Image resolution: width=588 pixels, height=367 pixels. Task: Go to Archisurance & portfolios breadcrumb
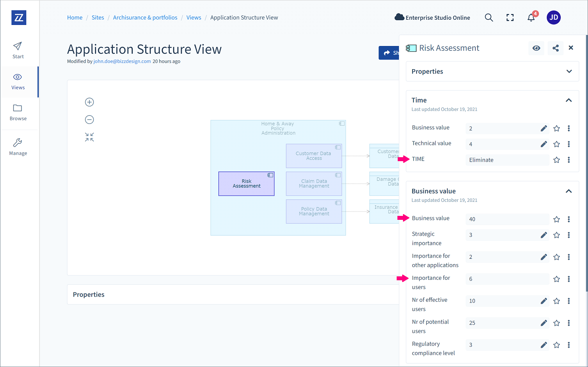coord(145,18)
